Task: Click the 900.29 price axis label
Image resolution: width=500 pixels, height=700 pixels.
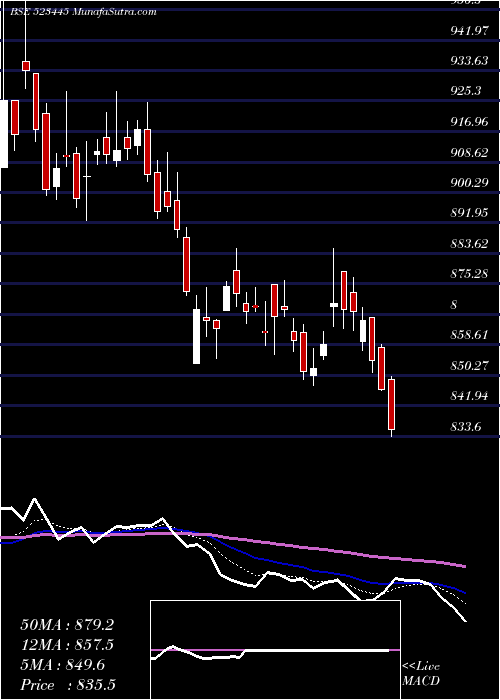Action: point(469,183)
